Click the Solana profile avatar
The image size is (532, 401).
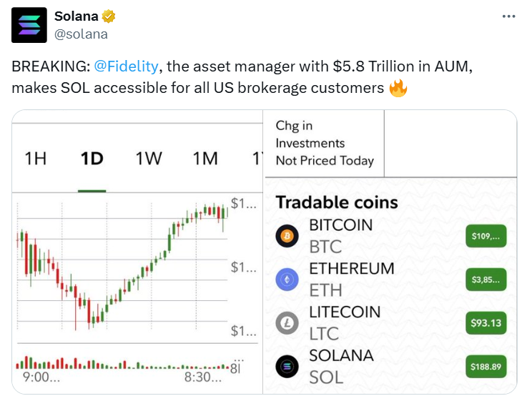(29, 25)
